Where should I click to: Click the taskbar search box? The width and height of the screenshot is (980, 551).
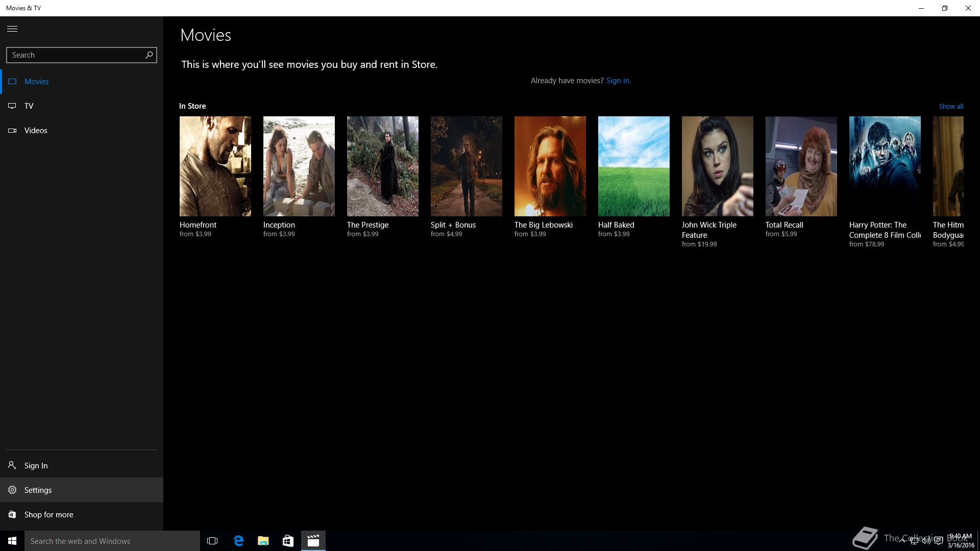[112, 541]
